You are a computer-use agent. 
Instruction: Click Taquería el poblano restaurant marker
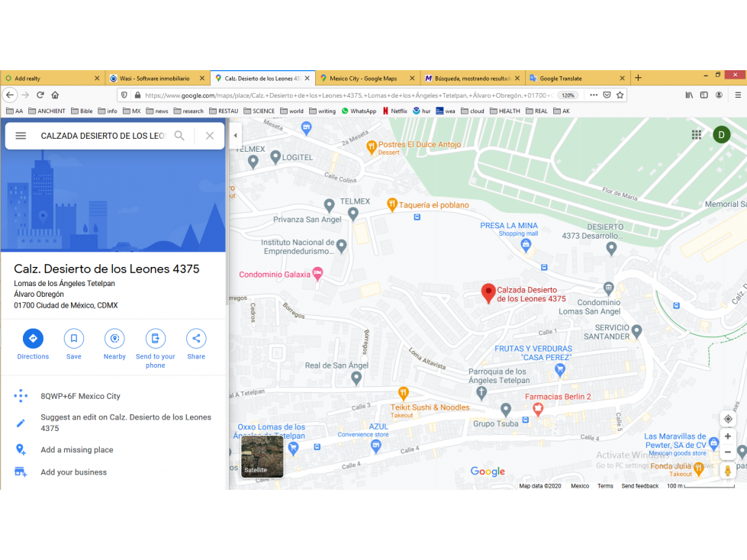tap(391, 204)
